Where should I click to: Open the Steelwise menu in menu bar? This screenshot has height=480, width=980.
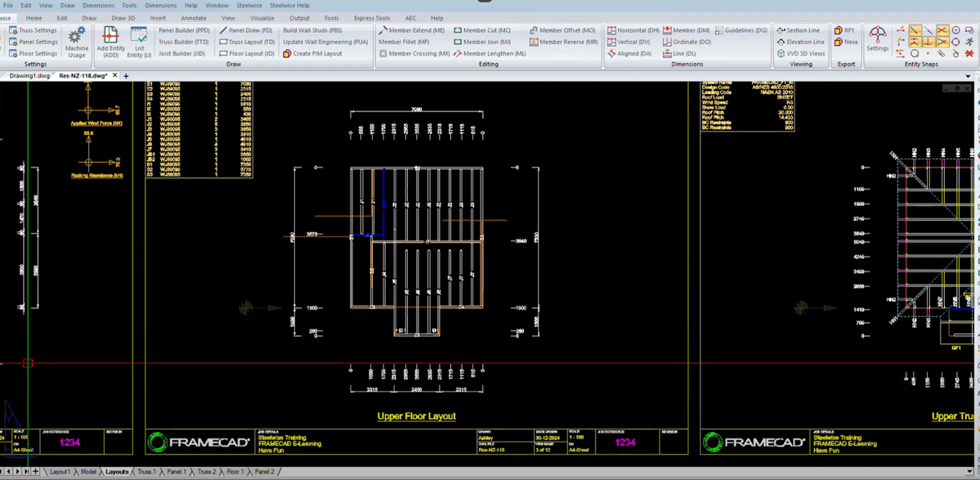tap(249, 6)
